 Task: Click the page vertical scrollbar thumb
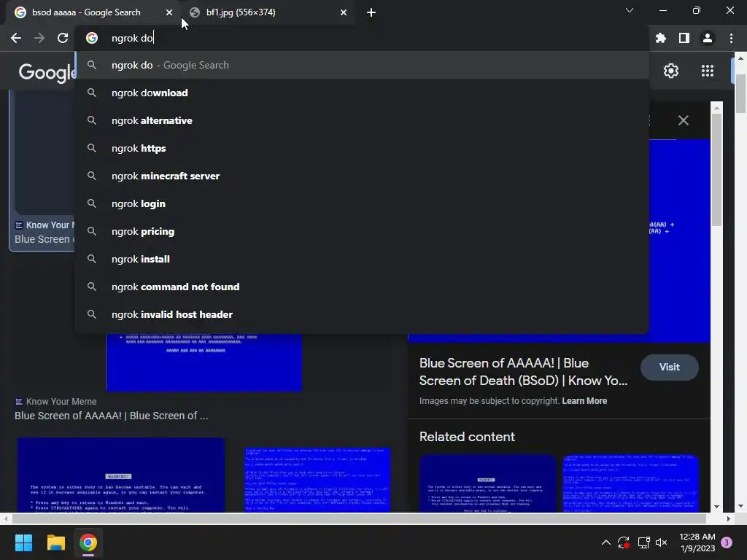(x=740, y=94)
